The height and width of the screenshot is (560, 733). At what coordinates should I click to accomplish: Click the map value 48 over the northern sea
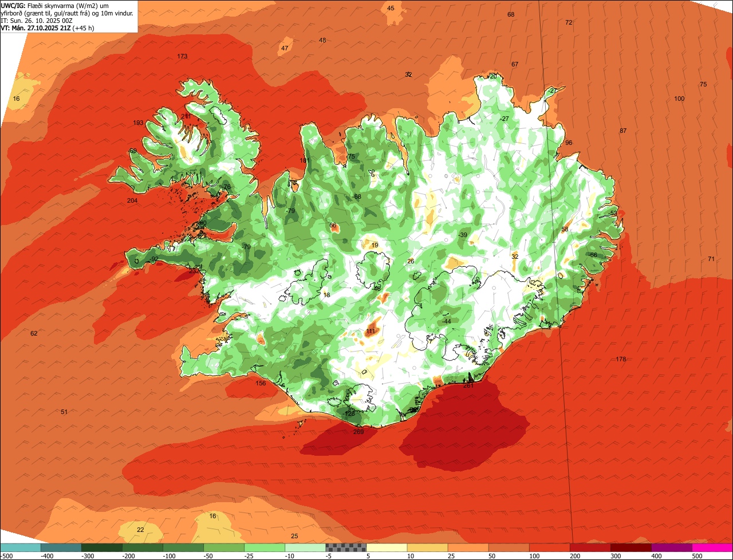pos(322,40)
